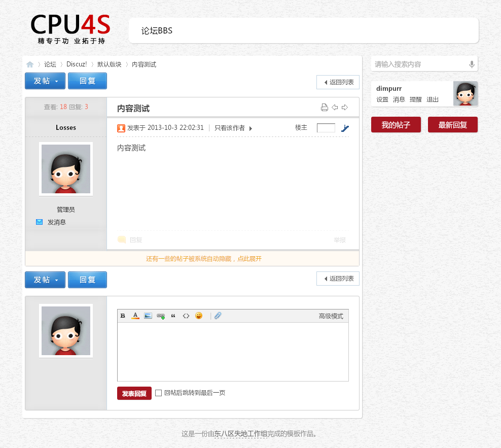Print the thread using the printer icon
Image resolution: width=501 pixels, height=448 pixels.
click(325, 108)
